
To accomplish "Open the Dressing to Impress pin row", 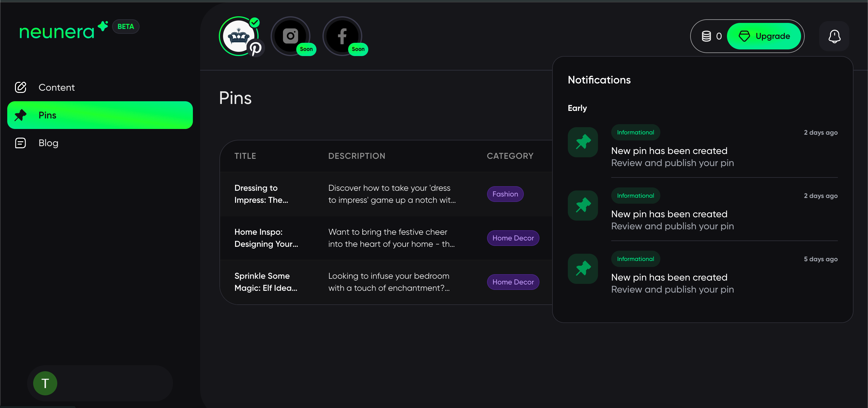I will click(261, 194).
